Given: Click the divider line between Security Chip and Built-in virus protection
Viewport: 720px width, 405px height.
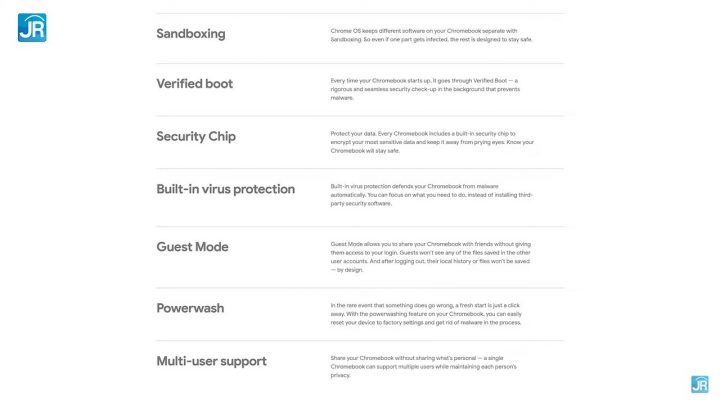Looking at the screenshot, I should point(360,168).
